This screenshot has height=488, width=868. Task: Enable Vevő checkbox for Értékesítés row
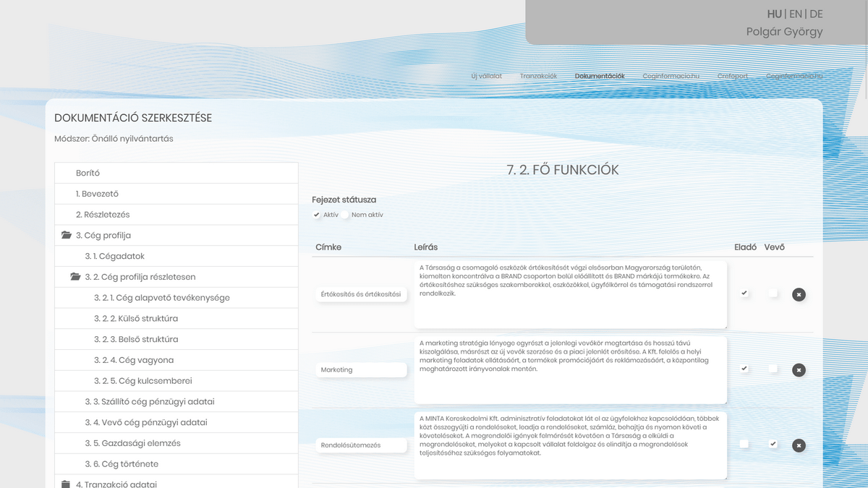[773, 293]
